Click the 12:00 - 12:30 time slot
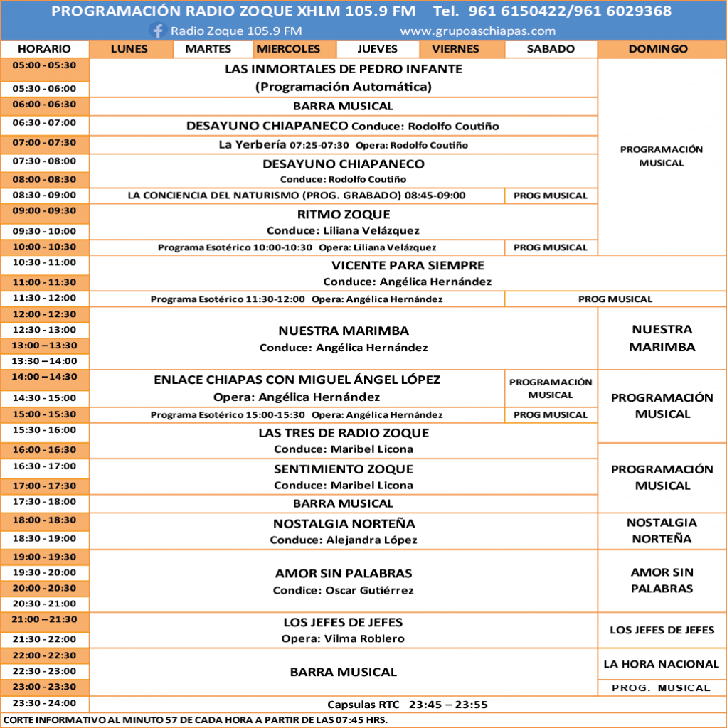Viewport: 727px width, 728px height. [45, 314]
